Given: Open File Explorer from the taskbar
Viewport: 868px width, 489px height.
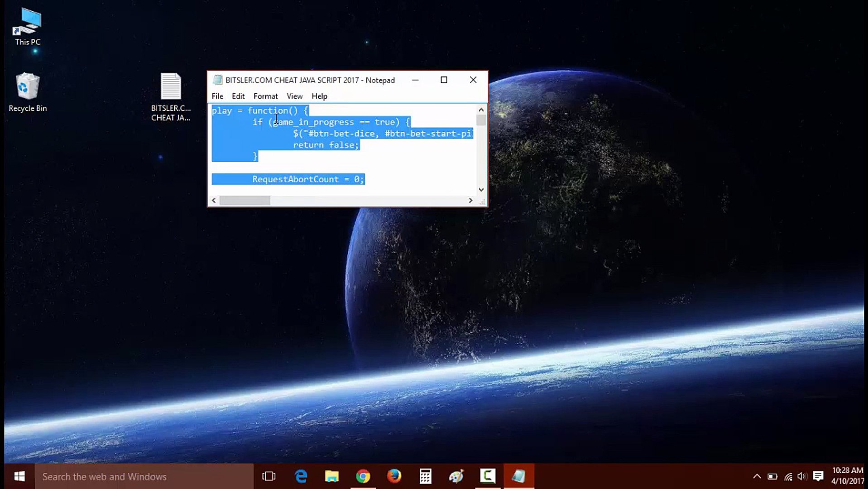Looking at the screenshot, I should [x=332, y=476].
